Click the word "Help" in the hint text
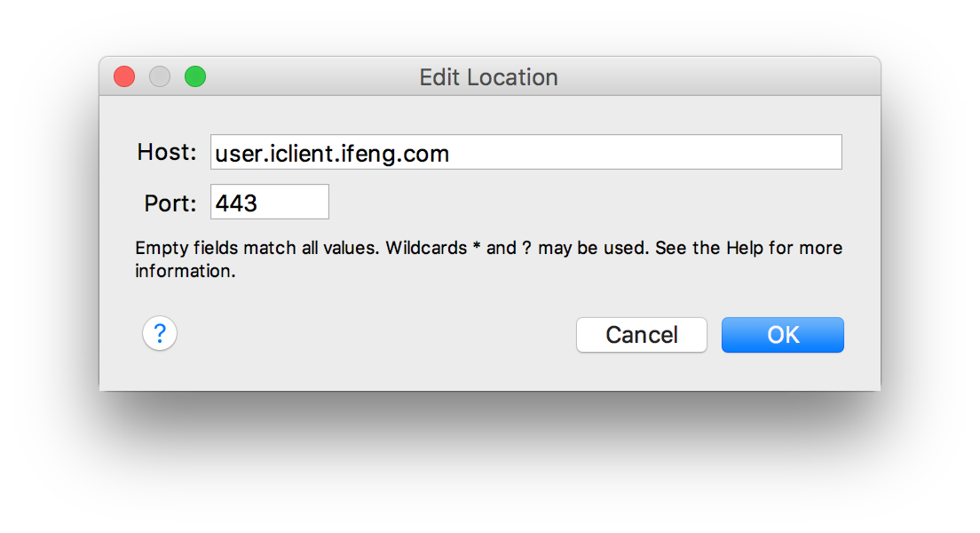This screenshot has width=980, height=533. coord(745,248)
